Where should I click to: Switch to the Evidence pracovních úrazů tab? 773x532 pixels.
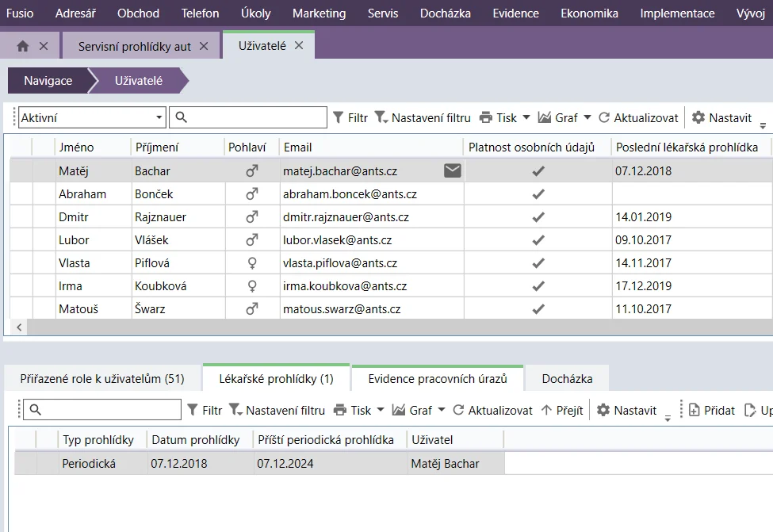coord(437,379)
